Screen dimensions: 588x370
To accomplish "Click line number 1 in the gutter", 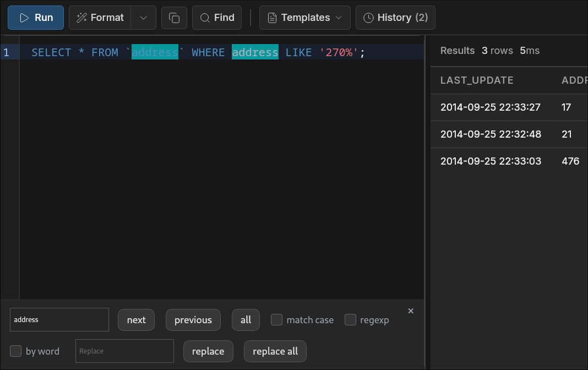I will 7,52.
